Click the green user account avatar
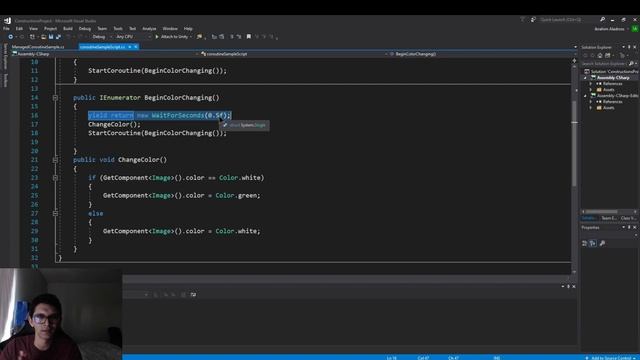Image resolution: width=640 pixels, height=360 pixels. pyautogui.click(x=635, y=29)
